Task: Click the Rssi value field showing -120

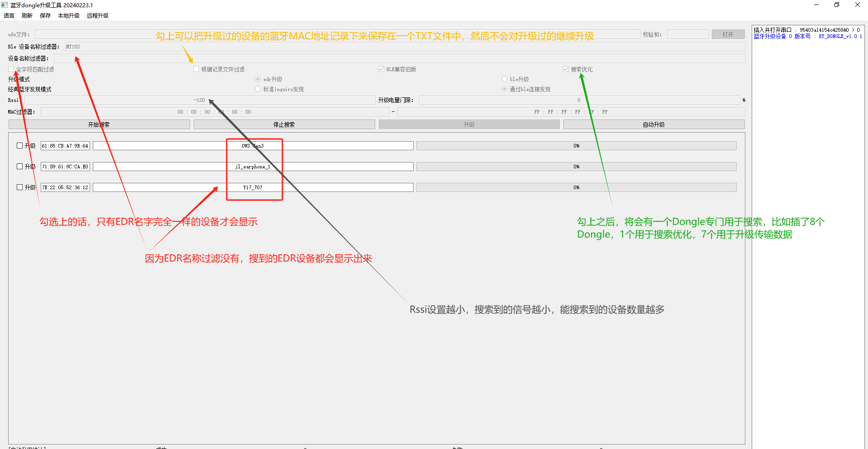Action: pyautogui.click(x=200, y=100)
